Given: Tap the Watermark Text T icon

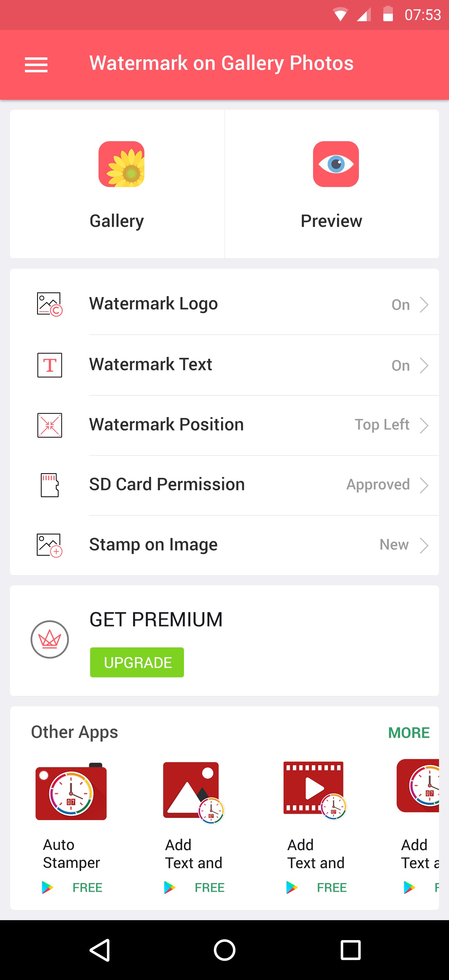Looking at the screenshot, I should pyautogui.click(x=50, y=365).
